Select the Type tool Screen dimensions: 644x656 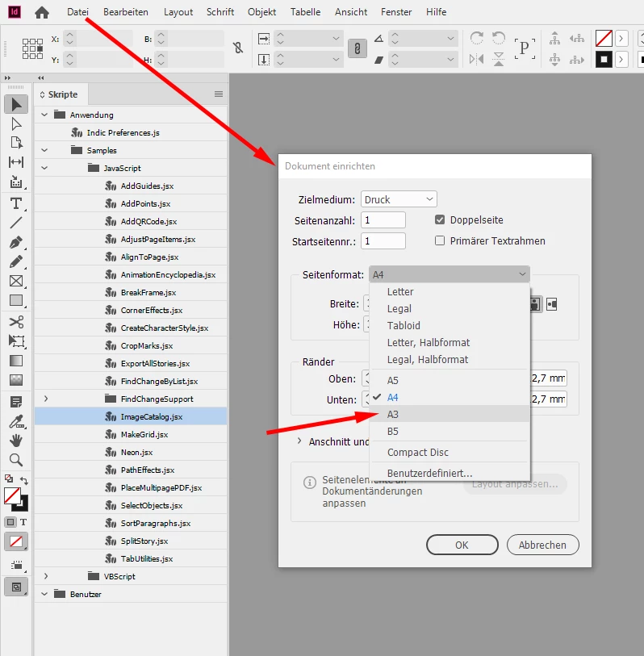coord(16,203)
